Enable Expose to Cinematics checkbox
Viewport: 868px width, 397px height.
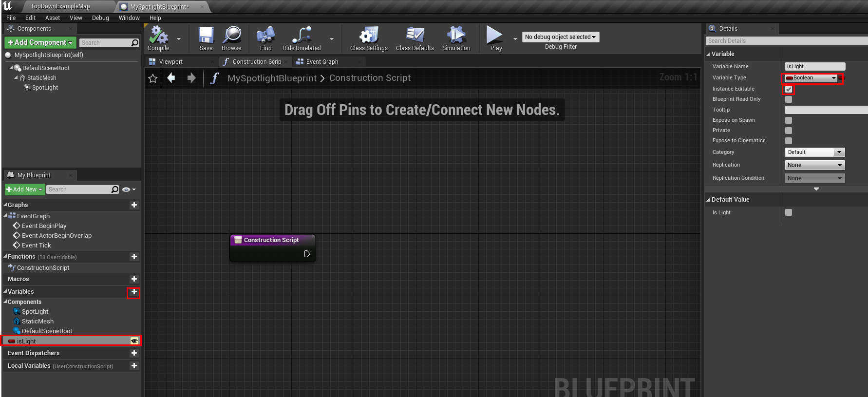pos(789,141)
